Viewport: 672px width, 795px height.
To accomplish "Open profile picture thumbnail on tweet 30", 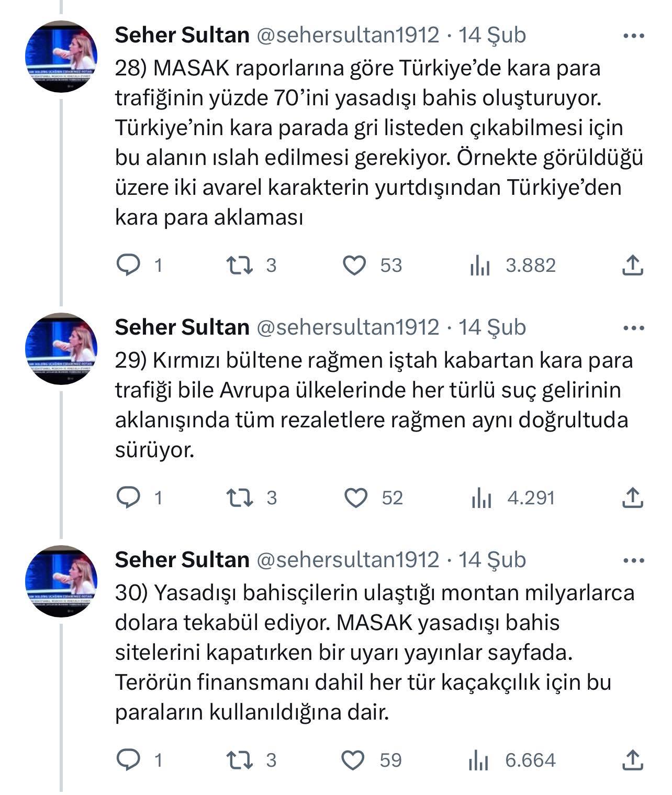I will point(62,581).
